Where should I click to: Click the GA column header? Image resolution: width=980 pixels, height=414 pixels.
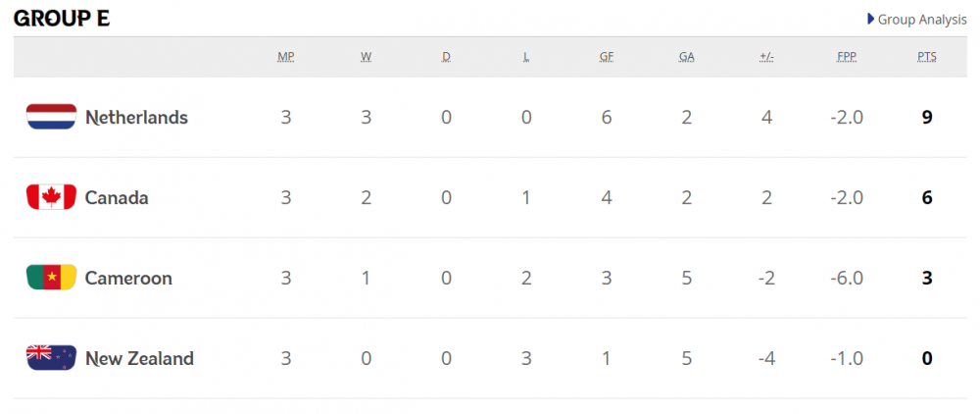686,57
